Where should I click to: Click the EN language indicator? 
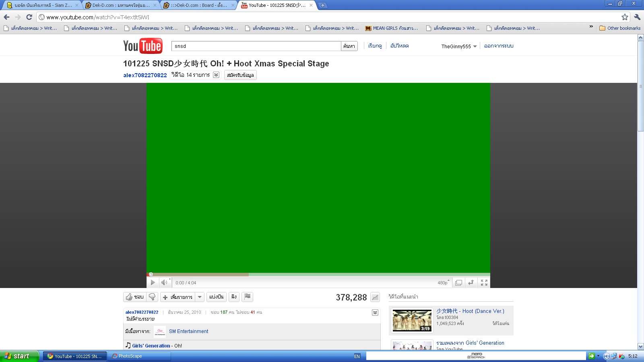click(x=357, y=356)
